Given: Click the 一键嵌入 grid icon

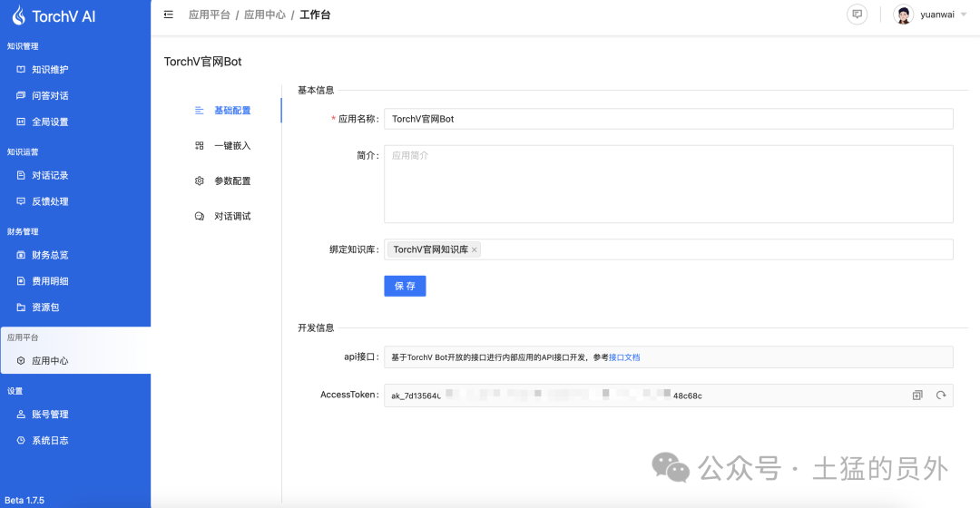Looking at the screenshot, I should (200, 145).
